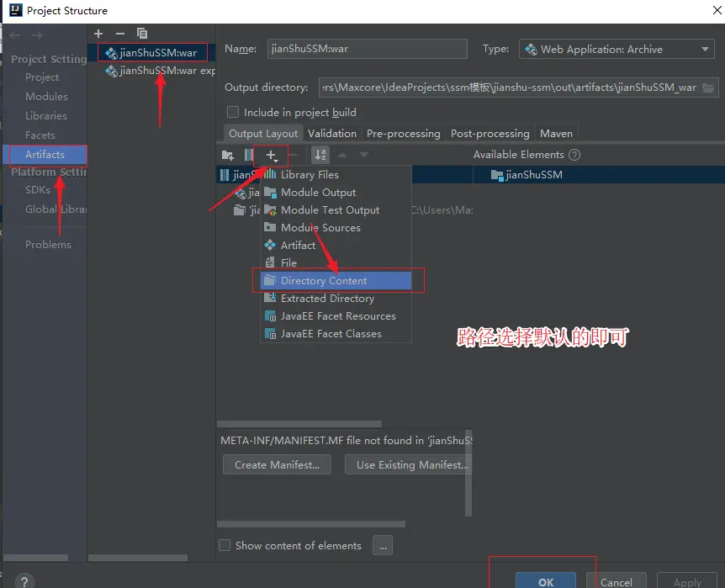Click horizontal scrollbar under artifacts list
This screenshot has height=588, width=725.
(x=138, y=558)
